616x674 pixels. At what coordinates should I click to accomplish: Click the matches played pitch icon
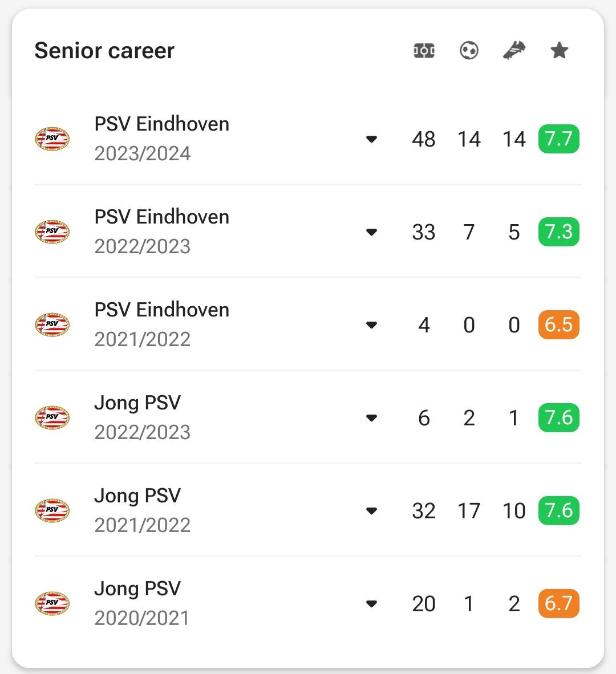click(x=424, y=51)
